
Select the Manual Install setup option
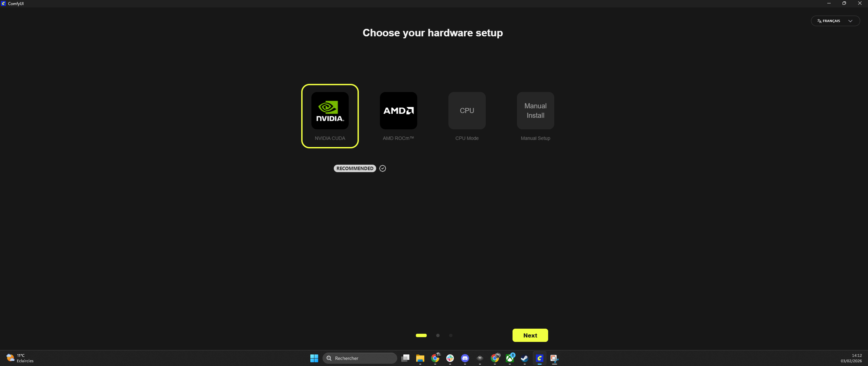[x=535, y=111]
